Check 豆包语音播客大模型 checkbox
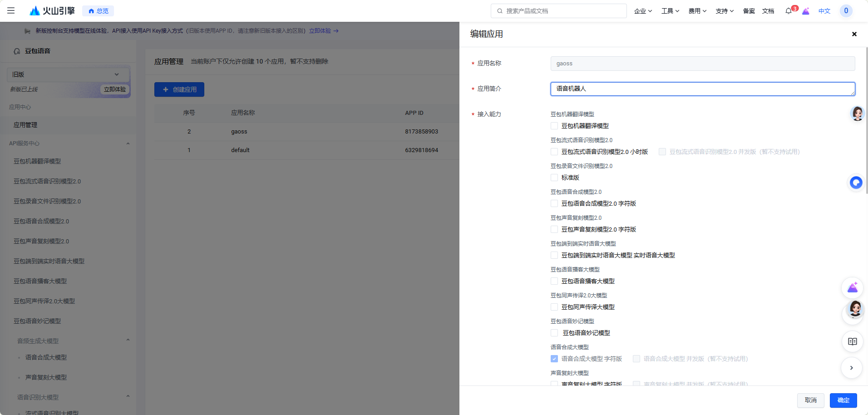868x415 pixels. coord(554,281)
